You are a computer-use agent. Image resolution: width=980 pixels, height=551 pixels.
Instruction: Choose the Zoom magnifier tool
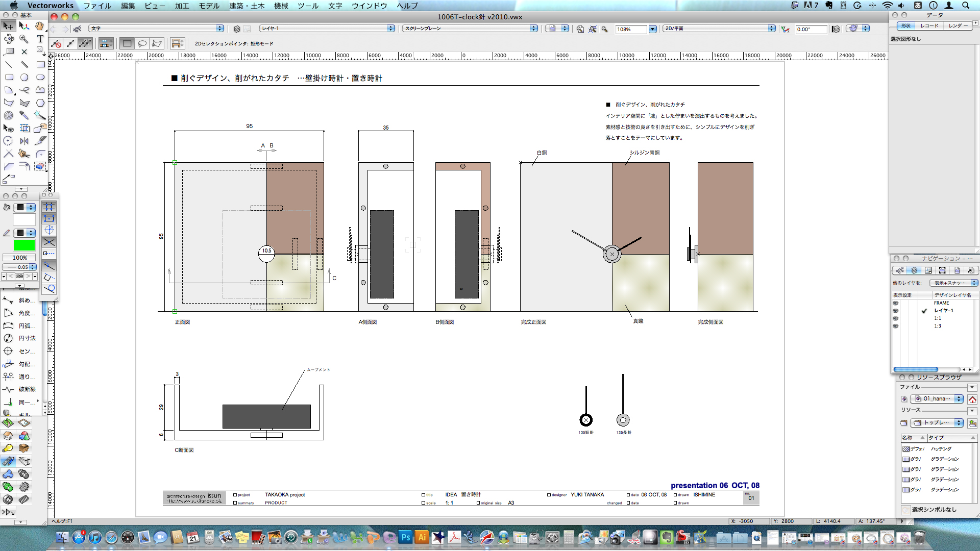point(24,39)
